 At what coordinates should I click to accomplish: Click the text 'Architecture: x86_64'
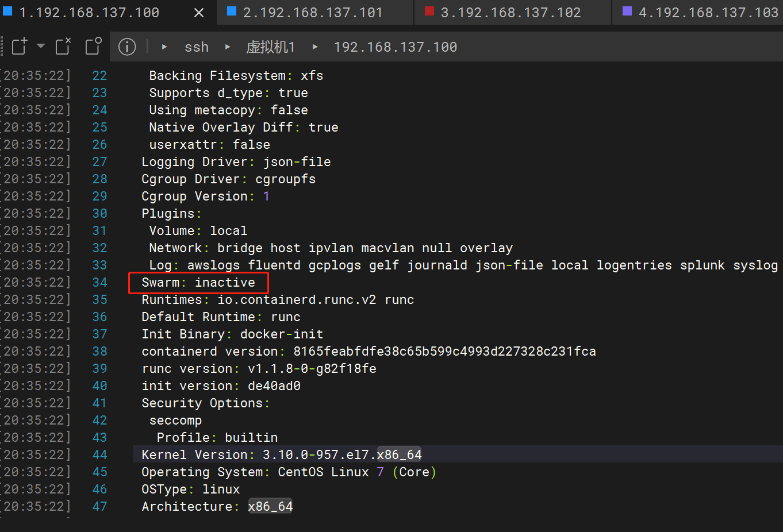[x=217, y=506]
